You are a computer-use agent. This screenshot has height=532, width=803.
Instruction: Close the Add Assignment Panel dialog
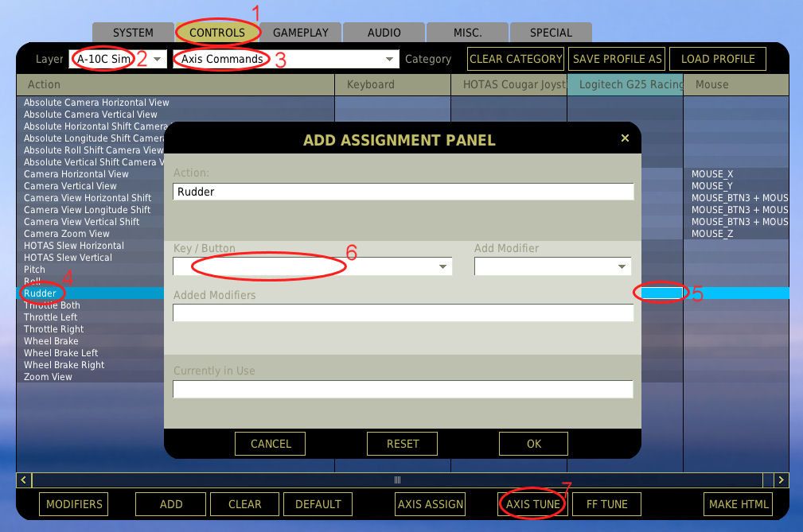(625, 138)
